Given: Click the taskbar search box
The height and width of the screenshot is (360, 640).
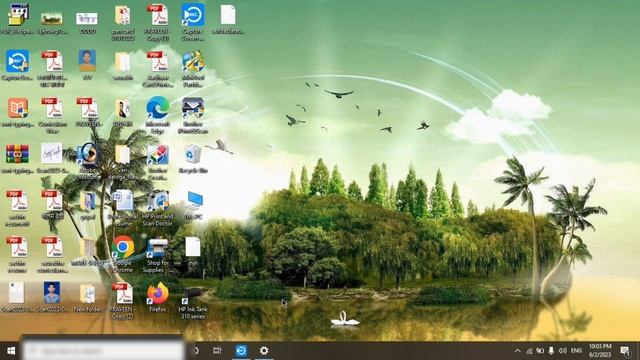Looking at the screenshot, I should coord(102,351).
